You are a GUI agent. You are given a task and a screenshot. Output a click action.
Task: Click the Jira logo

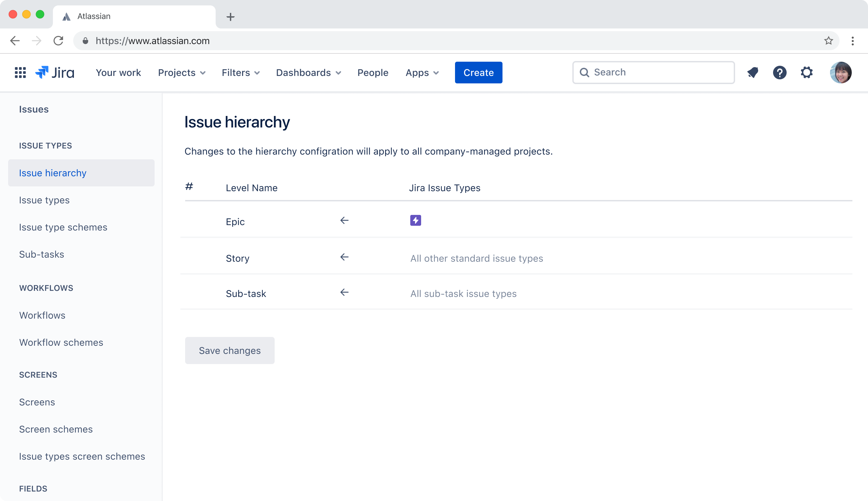point(55,72)
